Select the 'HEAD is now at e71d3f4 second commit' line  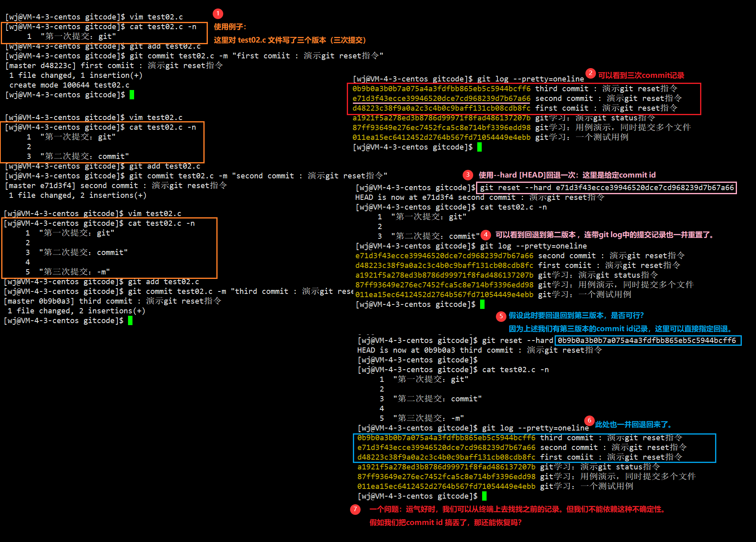coord(480,197)
